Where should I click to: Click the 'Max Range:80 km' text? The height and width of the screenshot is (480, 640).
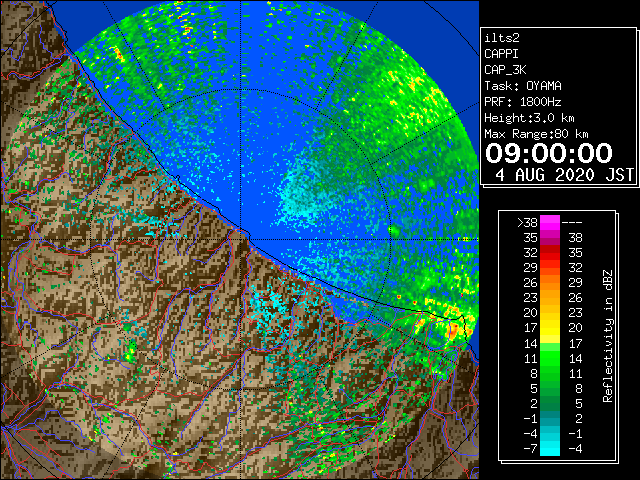[x=536, y=134]
